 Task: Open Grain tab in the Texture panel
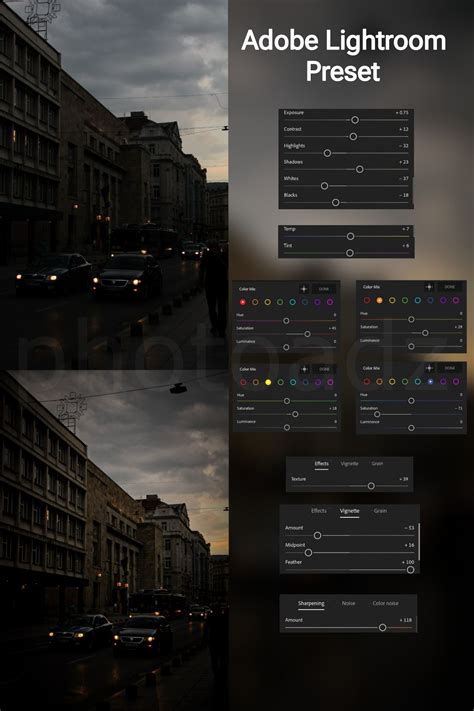377,463
